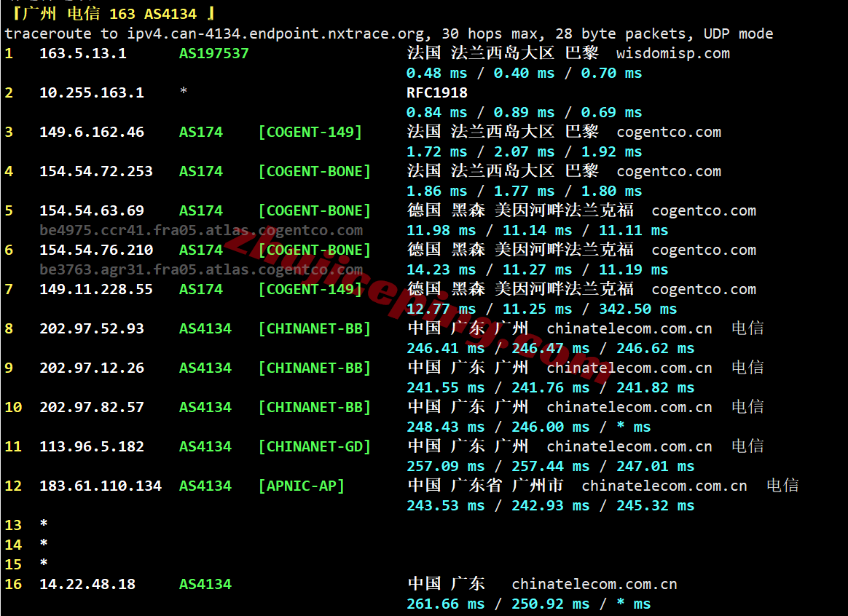Click AS197537 in hop 1

(213, 53)
